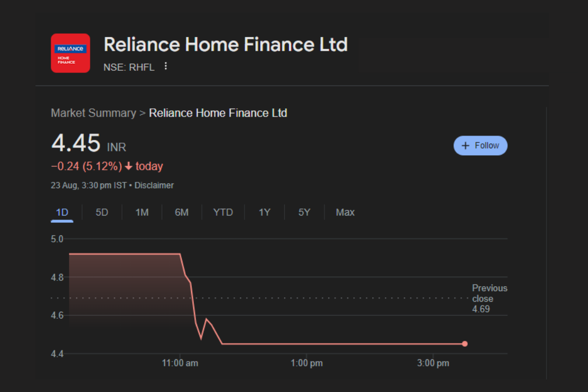Click the Reliance Home Finance Ltd breadcrumb

click(x=218, y=113)
